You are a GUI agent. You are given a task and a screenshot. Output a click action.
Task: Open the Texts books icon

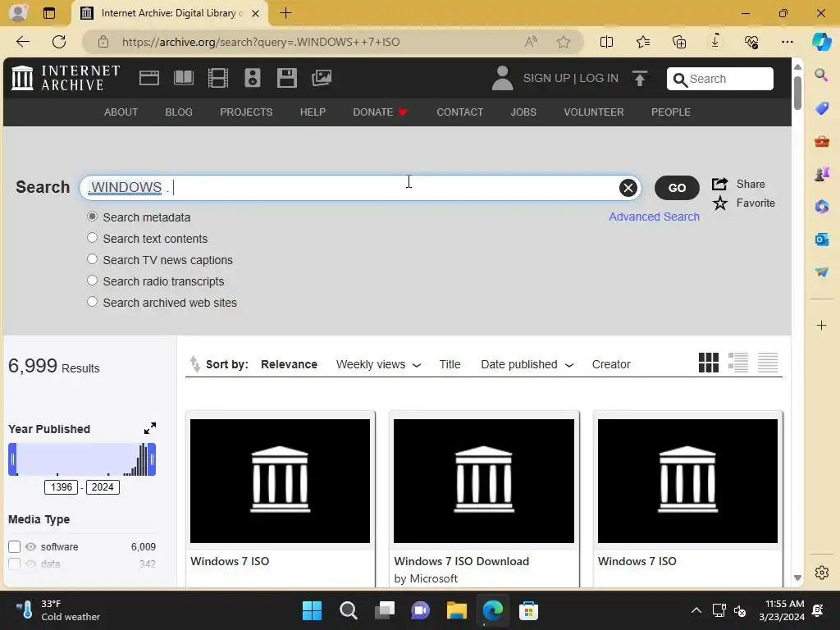tap(184, 78)
